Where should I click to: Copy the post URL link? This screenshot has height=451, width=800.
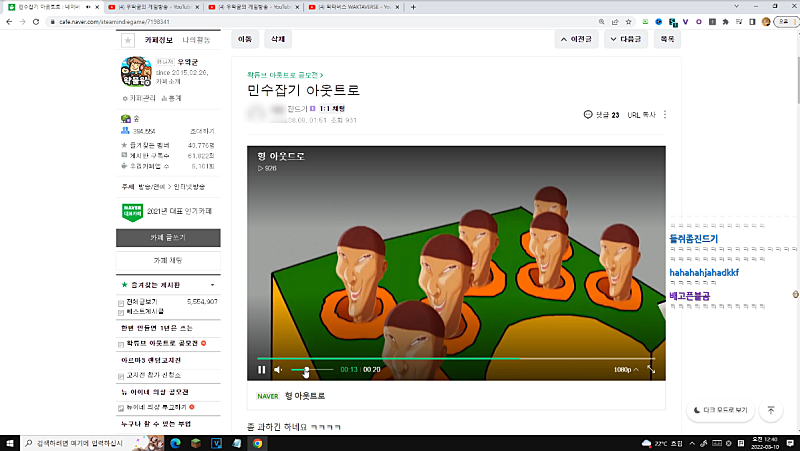[x=641, y=115]
